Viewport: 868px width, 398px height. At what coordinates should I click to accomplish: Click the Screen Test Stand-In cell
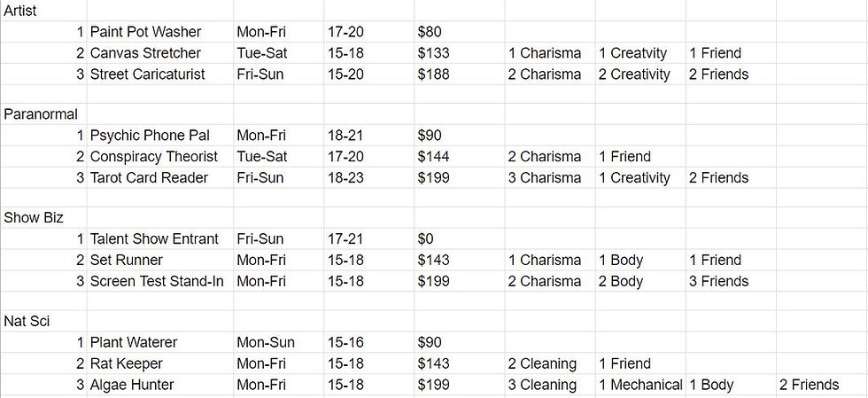point(157,282)
